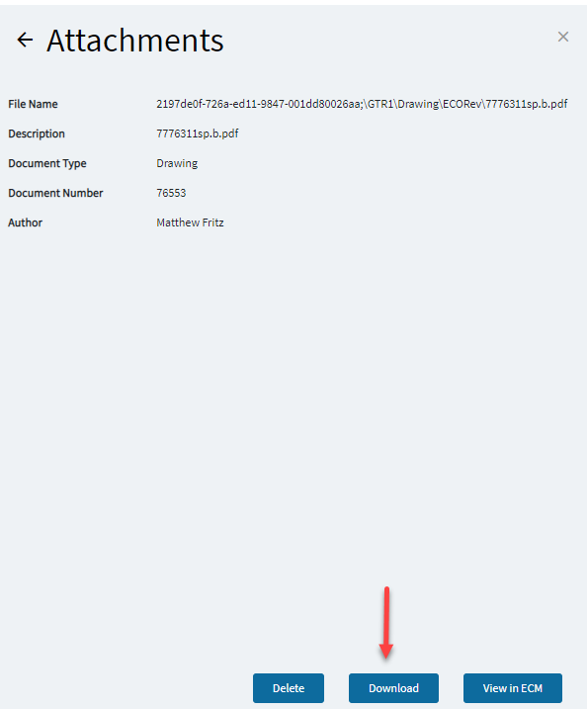Screen dimensions: 588x709
Task: Select the File Name label
Action: [x=33, y=104]
